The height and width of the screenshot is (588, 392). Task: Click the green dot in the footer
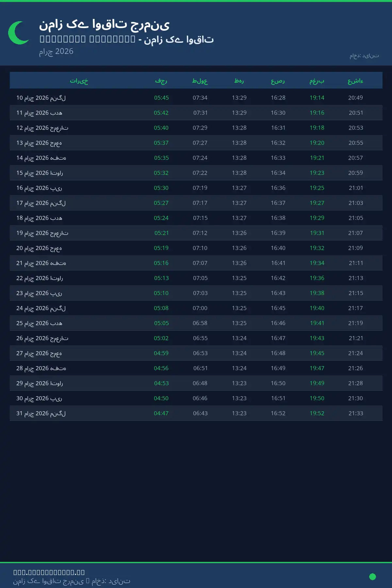(x=372, y=577)
